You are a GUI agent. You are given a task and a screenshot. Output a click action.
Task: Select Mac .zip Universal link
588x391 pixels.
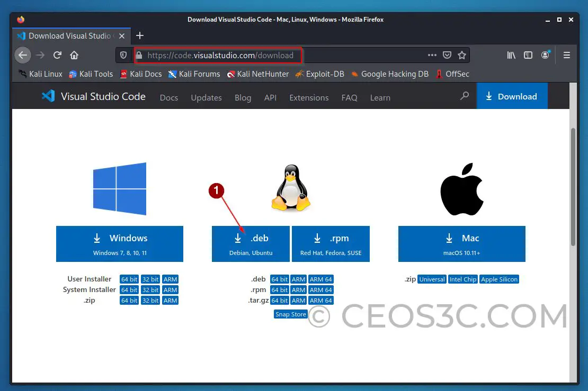[432, 279]
